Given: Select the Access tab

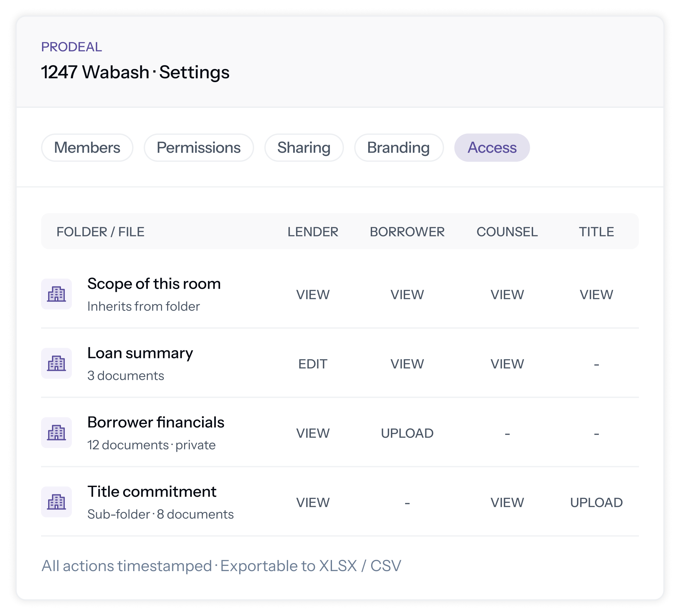Looking at the screenshot, I should click(x=492, y=148).
